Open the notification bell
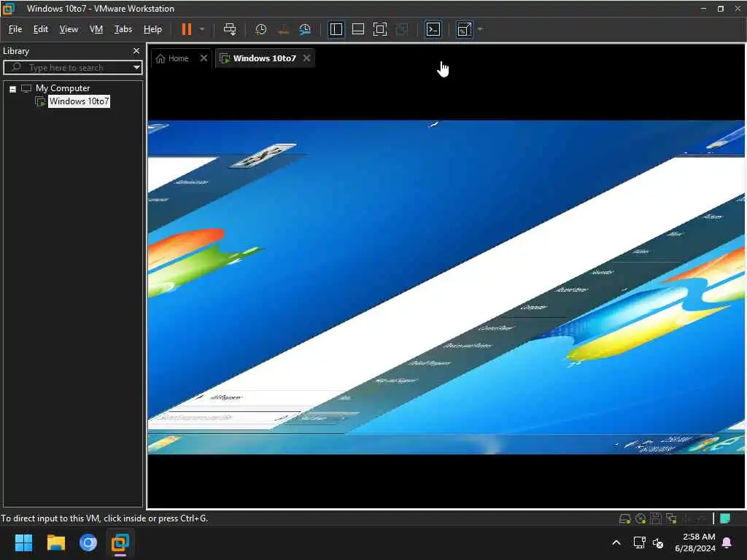 [x=727, y=542]
